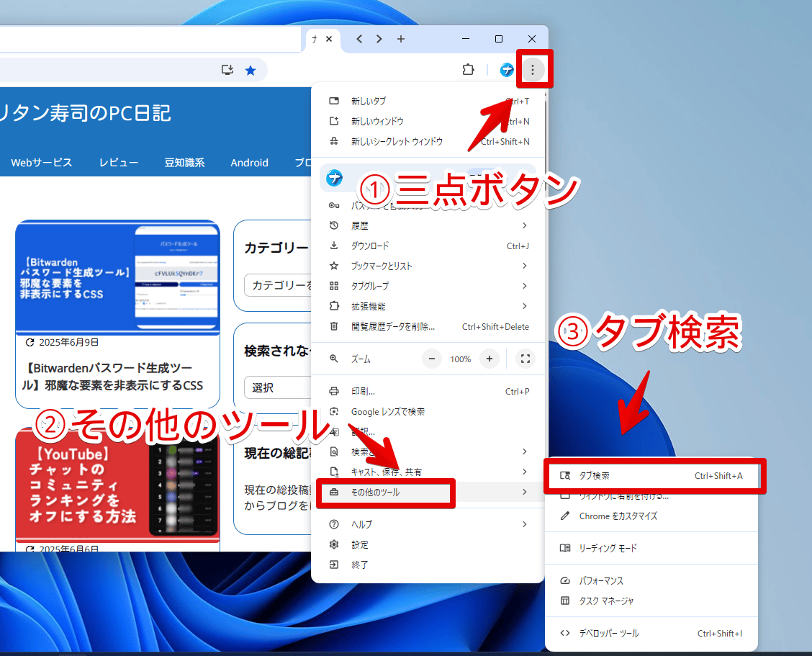Open the Chrome three-dot menu button
Viewport: 812px width, 656px height.
(x=533, y=70)
